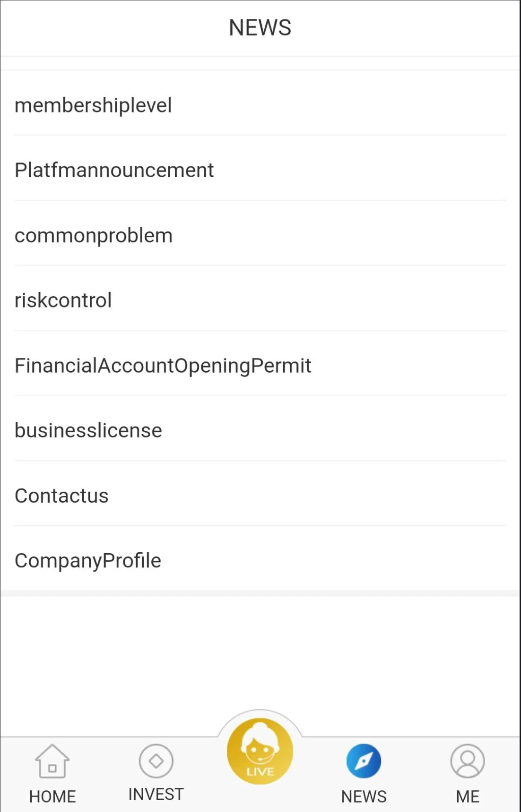521x812 pixels.
Task: Show the CompanyProfile page
Action: click(88, 561)
